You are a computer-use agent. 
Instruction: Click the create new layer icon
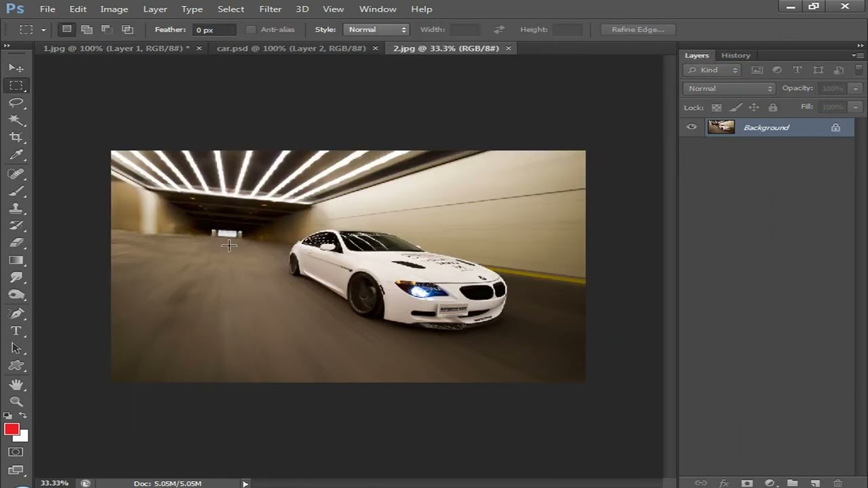[x=815, y=483]
